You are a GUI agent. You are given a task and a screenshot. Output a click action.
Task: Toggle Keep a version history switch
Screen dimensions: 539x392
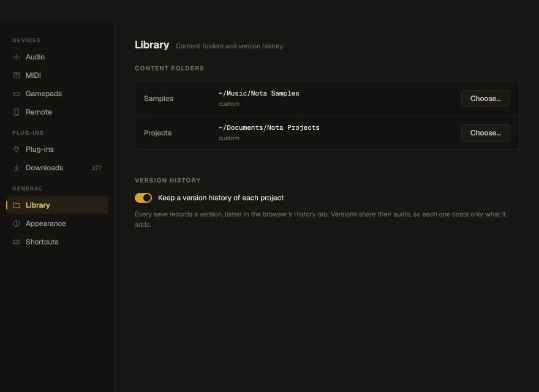click(143, 198)
